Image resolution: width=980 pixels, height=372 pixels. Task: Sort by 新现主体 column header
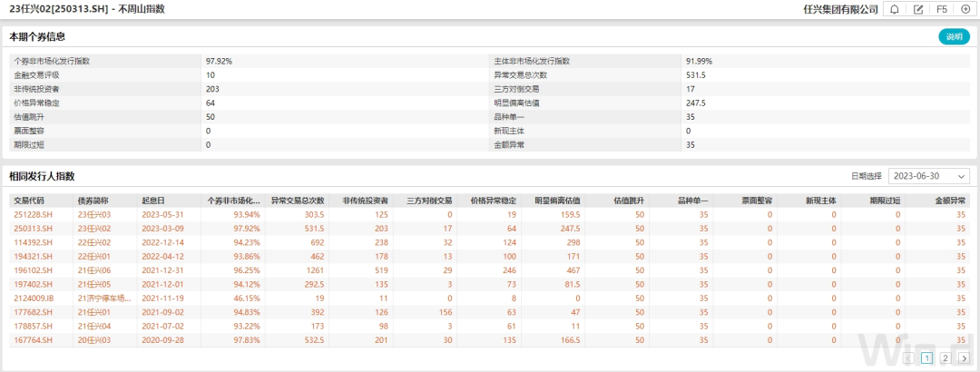821,201
